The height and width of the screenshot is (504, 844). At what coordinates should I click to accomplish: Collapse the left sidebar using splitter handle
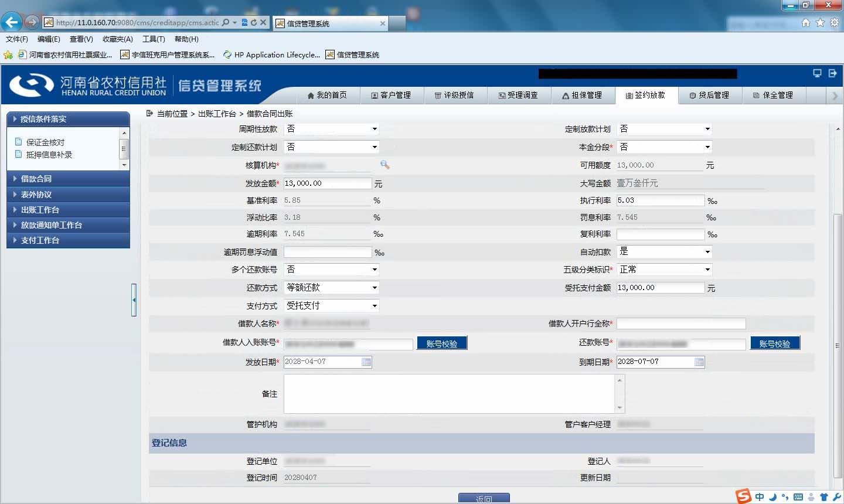[x=134, y=300]
